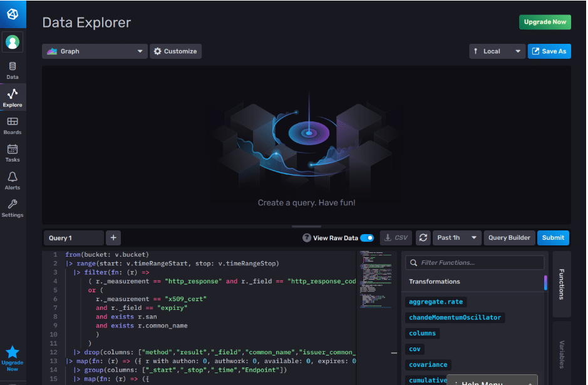Click the Upgrade Now star in sidebar

[x=13, y=352]
